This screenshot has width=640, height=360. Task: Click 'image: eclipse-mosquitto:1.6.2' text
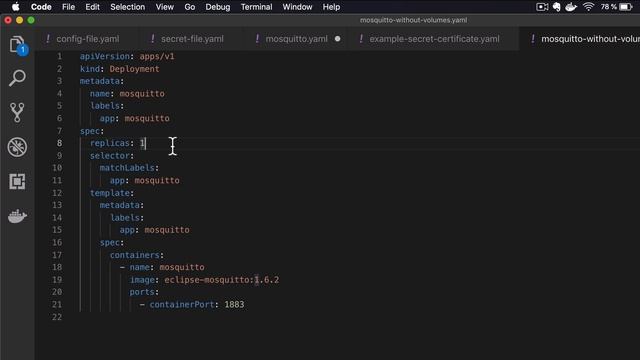[x=204, y=280]
